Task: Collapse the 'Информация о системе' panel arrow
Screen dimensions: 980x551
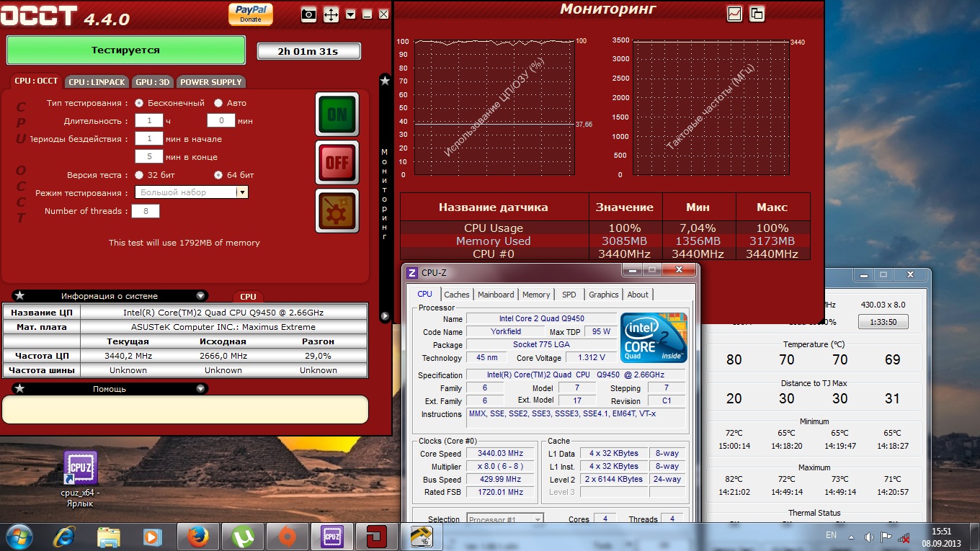Action: [200, 296]
